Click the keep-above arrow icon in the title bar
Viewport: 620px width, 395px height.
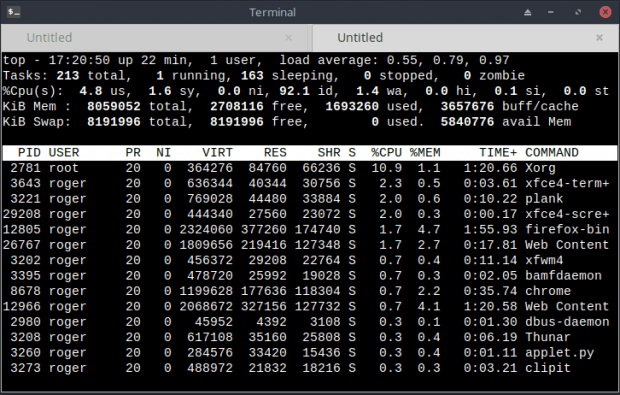click(527, 12)
